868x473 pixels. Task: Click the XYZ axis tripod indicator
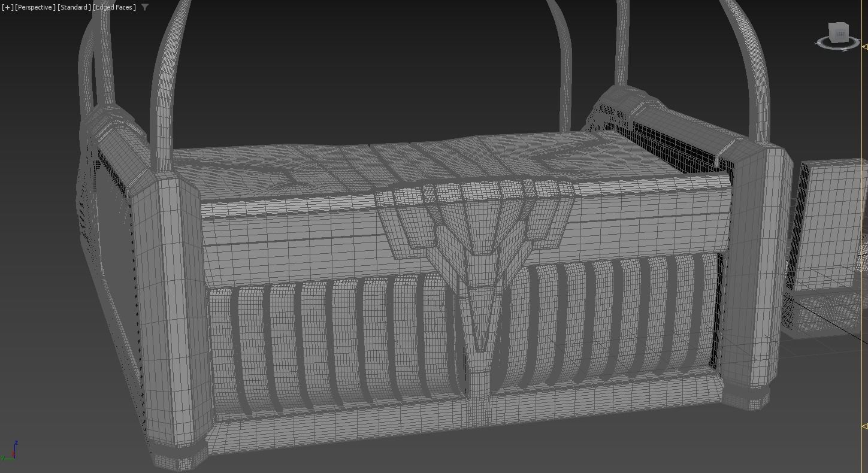9,451
